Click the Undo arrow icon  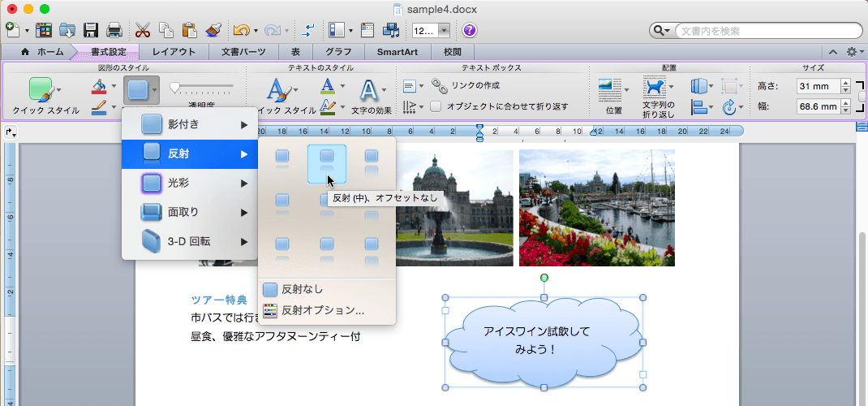[x=240, y=31]
